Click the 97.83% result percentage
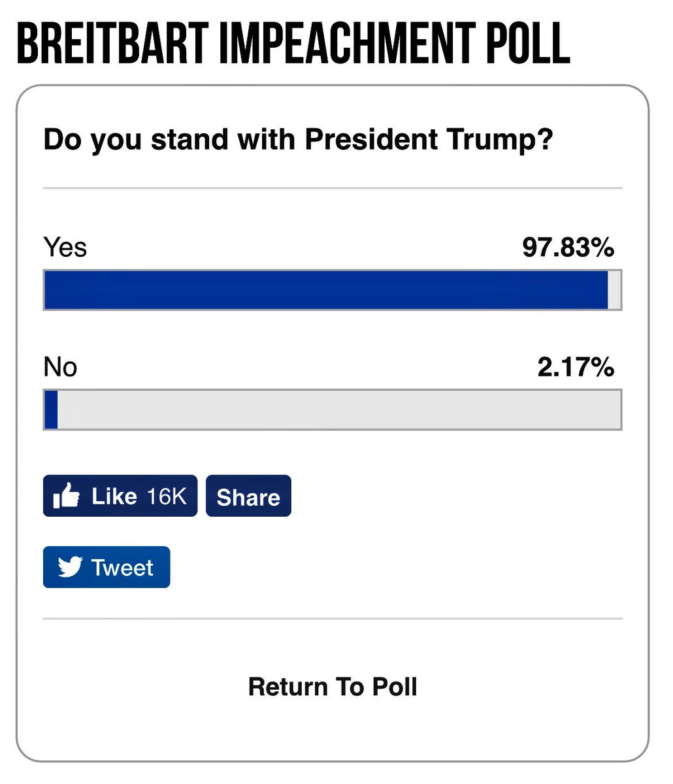673x784 pixels. pyautogui.click(x=568, y=248)
